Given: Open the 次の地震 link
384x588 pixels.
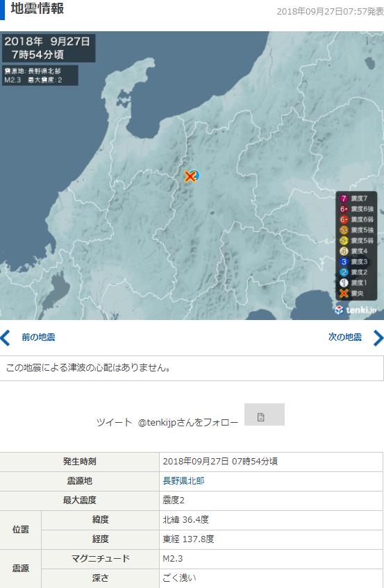Looking at the screenshot, I should pyautogui.click(x=345, y=337).
